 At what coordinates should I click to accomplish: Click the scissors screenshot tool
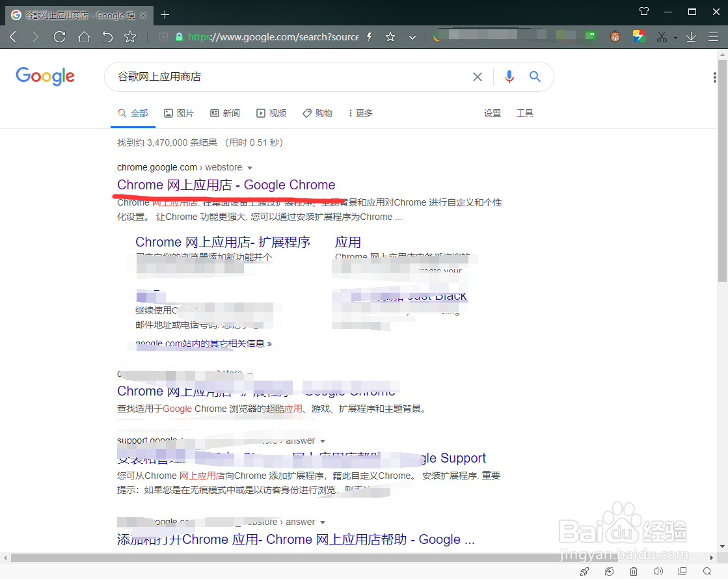click(662, 37)
